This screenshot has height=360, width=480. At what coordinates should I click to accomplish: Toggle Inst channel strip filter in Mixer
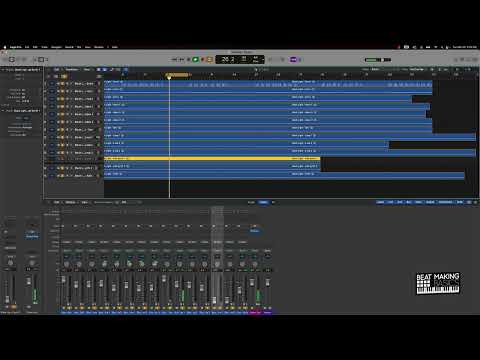click(x=391, y=202)
